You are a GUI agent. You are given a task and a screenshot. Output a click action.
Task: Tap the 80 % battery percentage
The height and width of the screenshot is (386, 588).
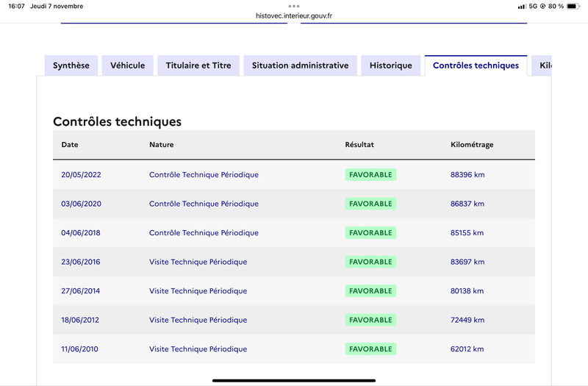pyautogui.click(x=556, y=6)
